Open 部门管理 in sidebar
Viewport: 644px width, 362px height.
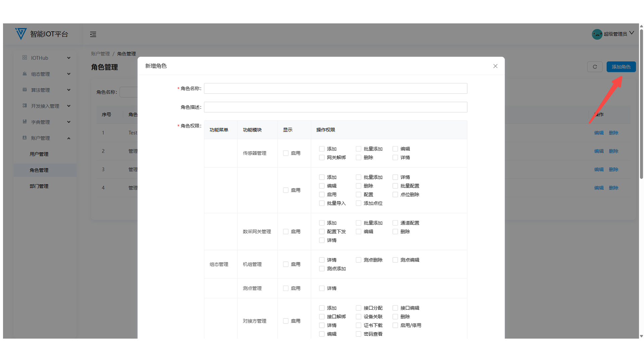(x=39, y=186)
